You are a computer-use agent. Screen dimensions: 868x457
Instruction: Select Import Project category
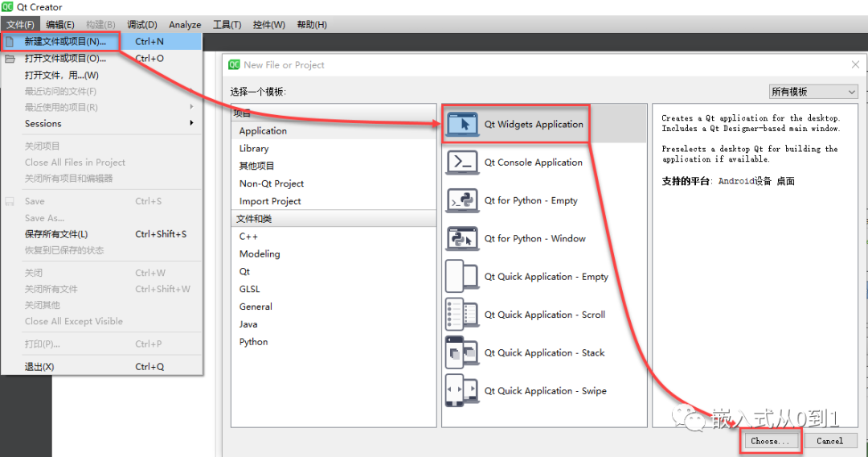coord(334,201)
